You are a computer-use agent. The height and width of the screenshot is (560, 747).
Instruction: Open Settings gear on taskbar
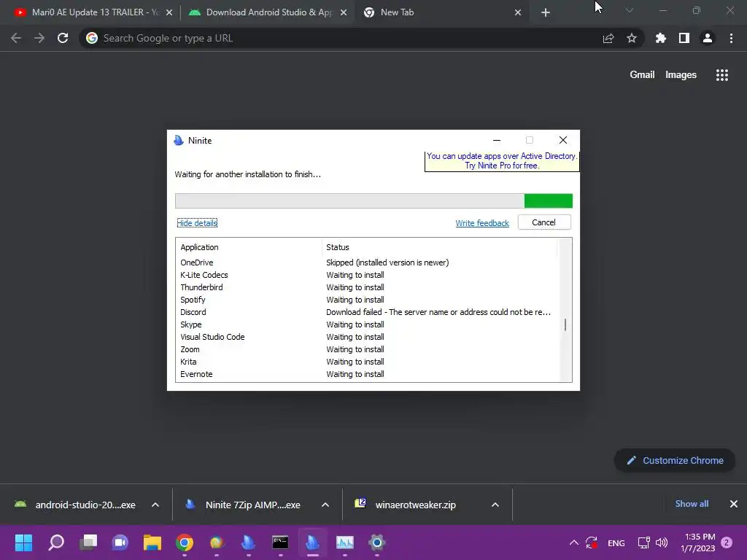[376, 542]
